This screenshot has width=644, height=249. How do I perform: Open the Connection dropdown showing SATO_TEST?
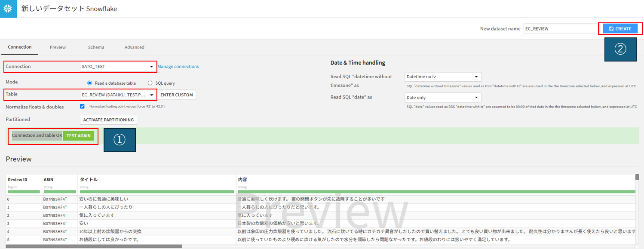pyautogui.click(x=118, y=67)
